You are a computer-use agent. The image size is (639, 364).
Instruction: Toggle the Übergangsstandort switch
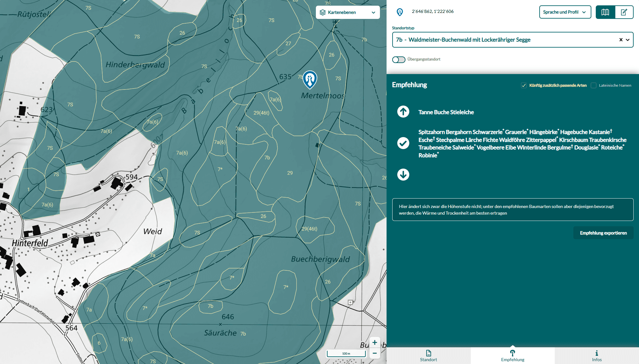coord(399,60)
